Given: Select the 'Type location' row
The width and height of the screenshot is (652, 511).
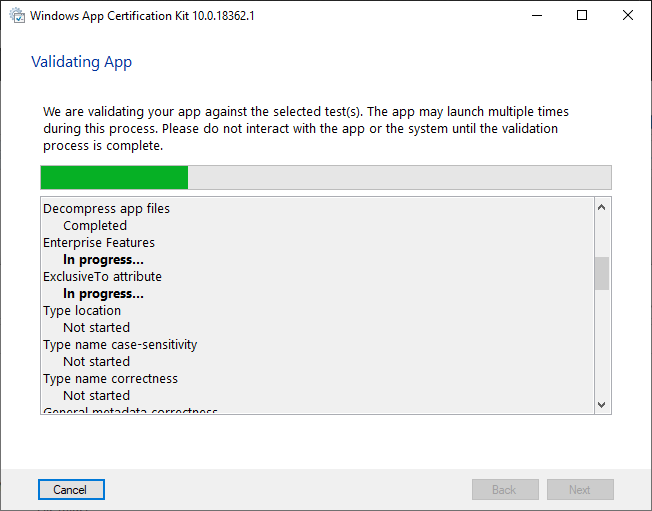Looking at the screenshot, I should (x=82, y=311).
